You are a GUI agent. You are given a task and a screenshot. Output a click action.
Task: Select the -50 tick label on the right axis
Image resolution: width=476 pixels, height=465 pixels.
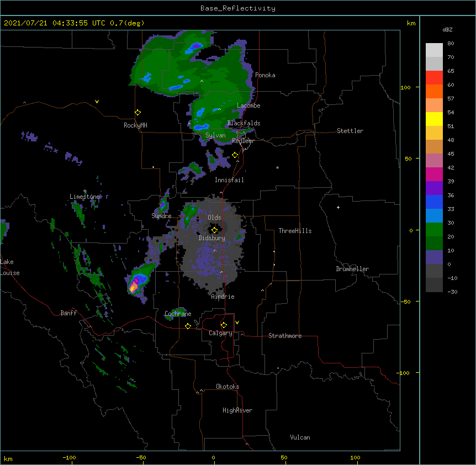405,302
